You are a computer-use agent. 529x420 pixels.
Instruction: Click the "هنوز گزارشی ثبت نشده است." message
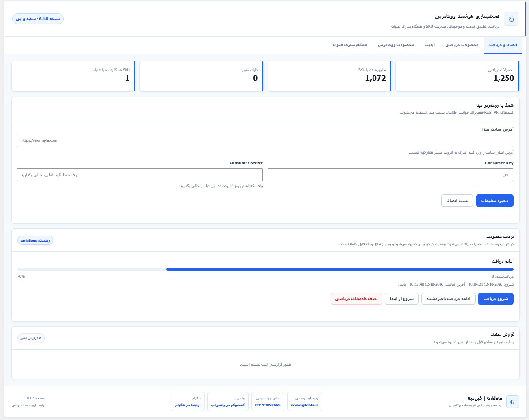point(265,364)
